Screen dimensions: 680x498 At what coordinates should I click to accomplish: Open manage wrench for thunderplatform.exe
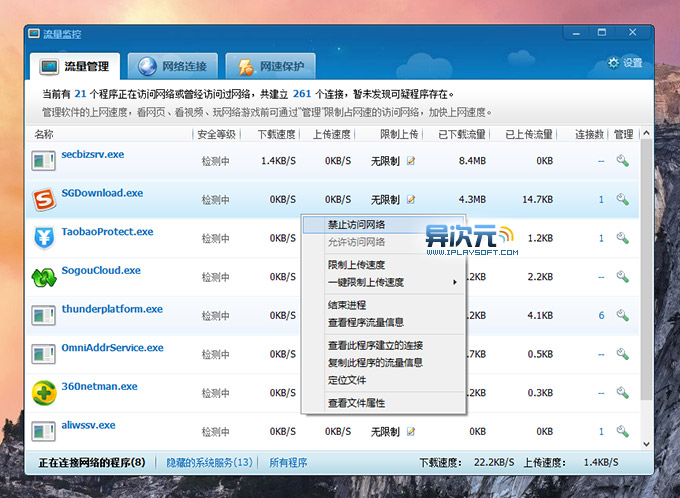tap(623, 315)
